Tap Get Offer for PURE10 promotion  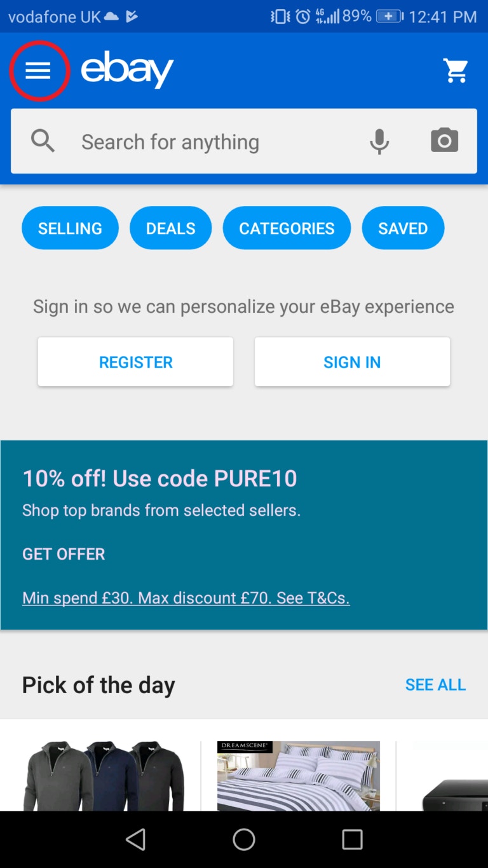pyautogui.click(x=64, y=554)
